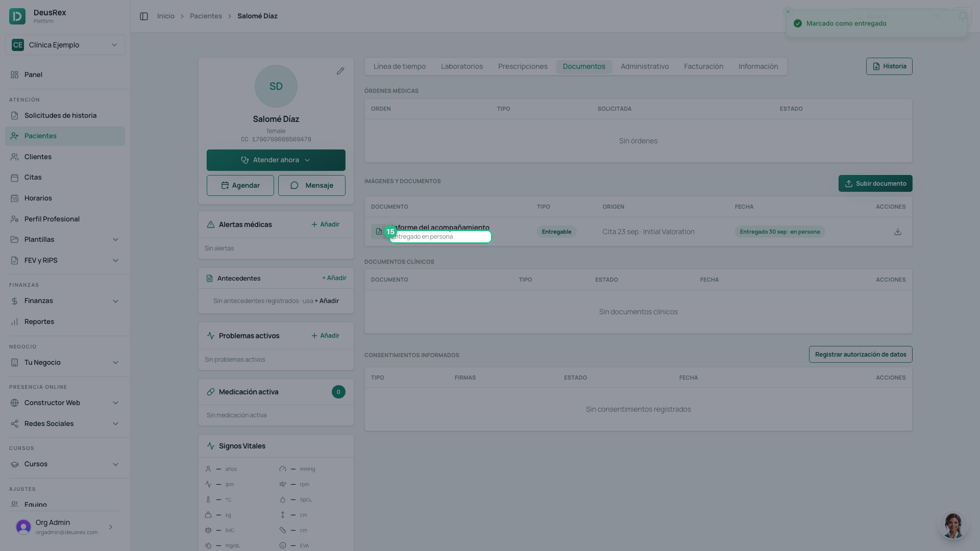
Task: Add a medical alert via Añadir
Action: click(325, 224)
